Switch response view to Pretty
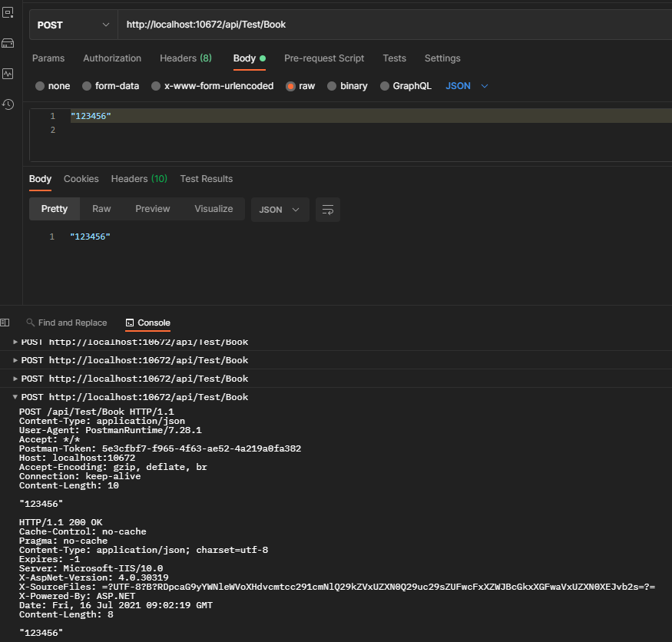The height and width of the screenshot is (642, 672). coord(55,209)
